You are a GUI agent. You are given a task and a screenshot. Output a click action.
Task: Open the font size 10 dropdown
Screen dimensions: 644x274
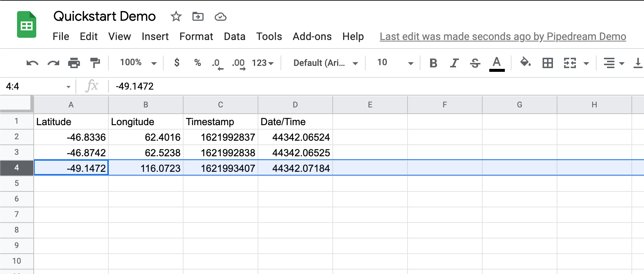(x=394, y=63)
